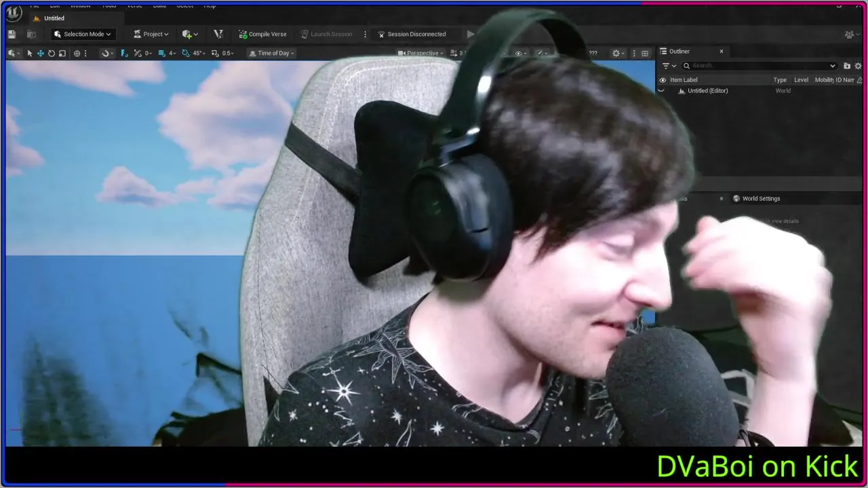Open the rotation snap 45° dropdown
The image size is (868, 488).
coord(199,53)
